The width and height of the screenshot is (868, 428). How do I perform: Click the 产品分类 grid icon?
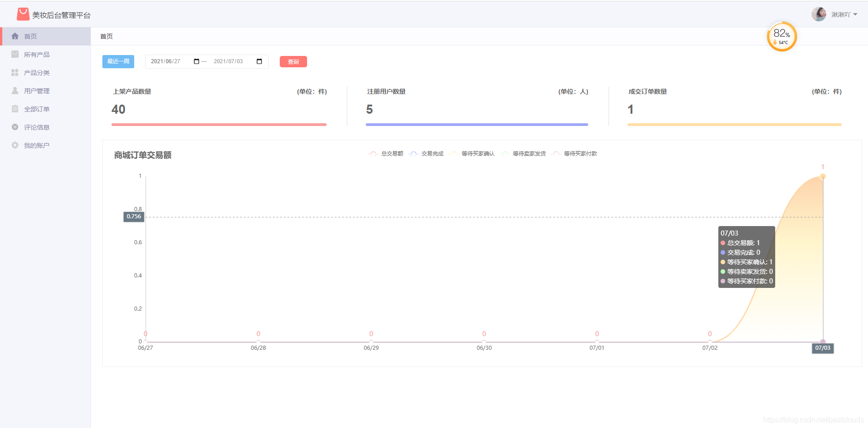click(15, 72)
